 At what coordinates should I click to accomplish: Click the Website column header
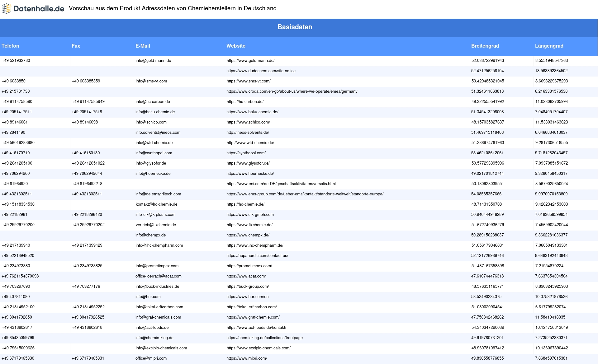(x=236, y=46)
